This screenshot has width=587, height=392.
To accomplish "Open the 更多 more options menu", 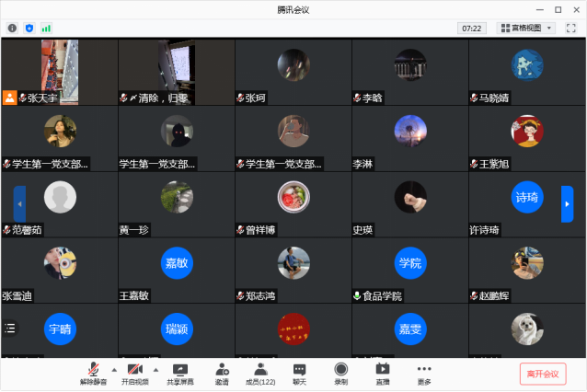I will coord(423,373).
